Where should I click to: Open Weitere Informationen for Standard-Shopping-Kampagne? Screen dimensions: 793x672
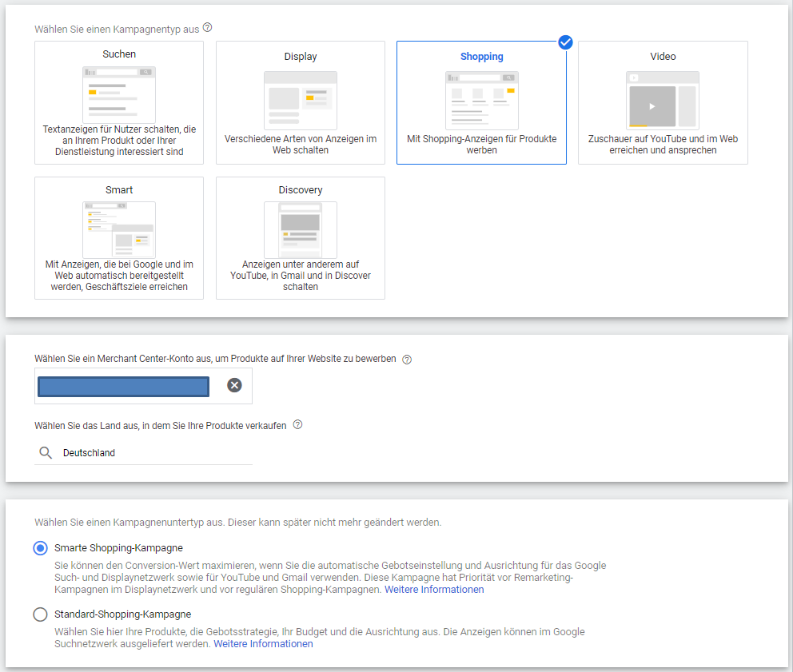click(263, 644)
